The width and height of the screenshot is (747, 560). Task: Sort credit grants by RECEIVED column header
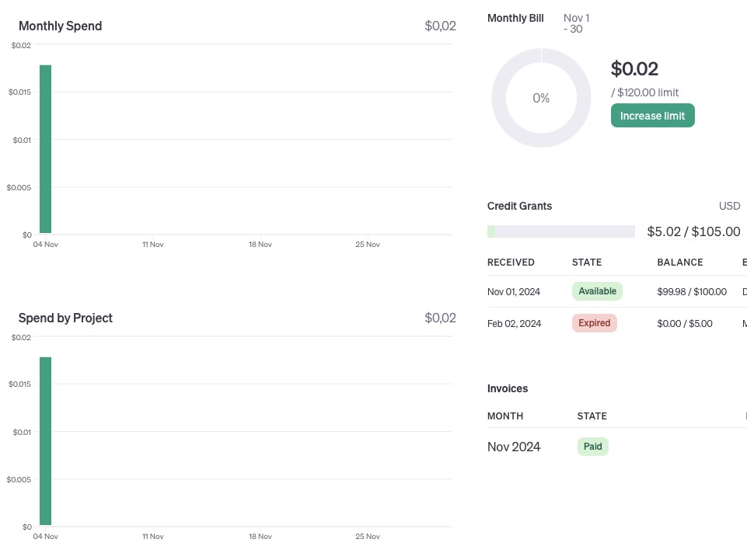511,263
